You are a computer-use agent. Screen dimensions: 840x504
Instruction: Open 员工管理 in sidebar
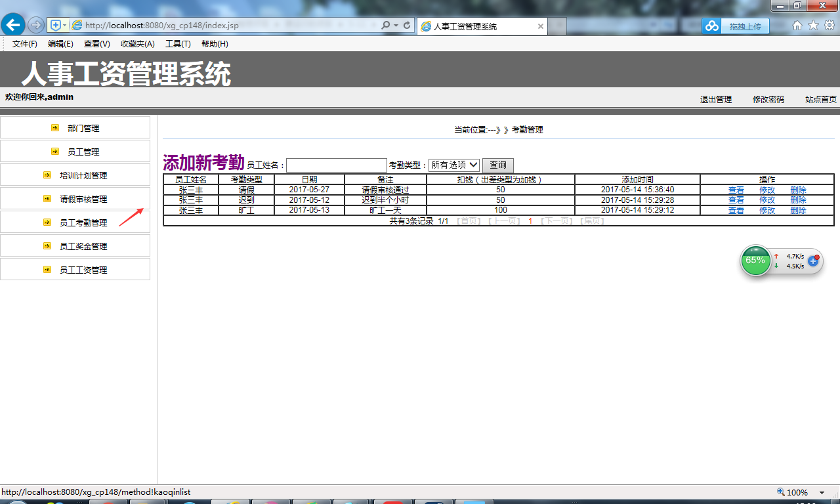tap(83, 152)
